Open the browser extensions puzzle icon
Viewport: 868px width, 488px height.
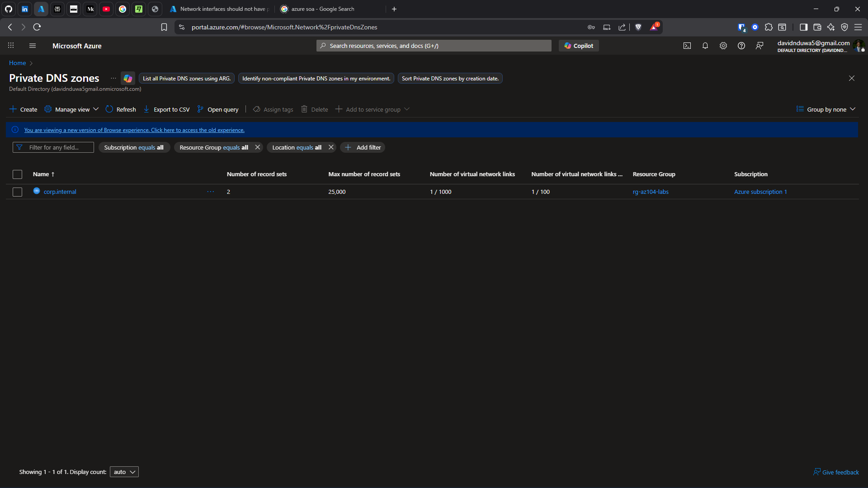point(769,27)
